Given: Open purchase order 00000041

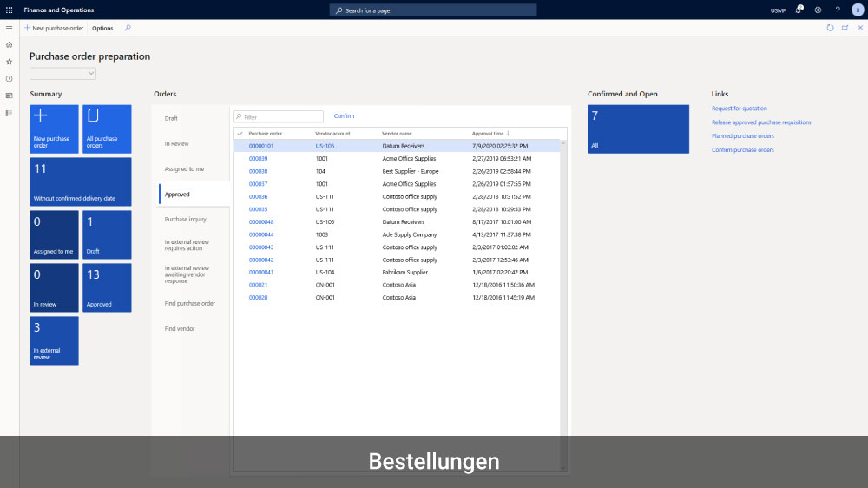Looking at the screenshot, I should click(261, 273).
